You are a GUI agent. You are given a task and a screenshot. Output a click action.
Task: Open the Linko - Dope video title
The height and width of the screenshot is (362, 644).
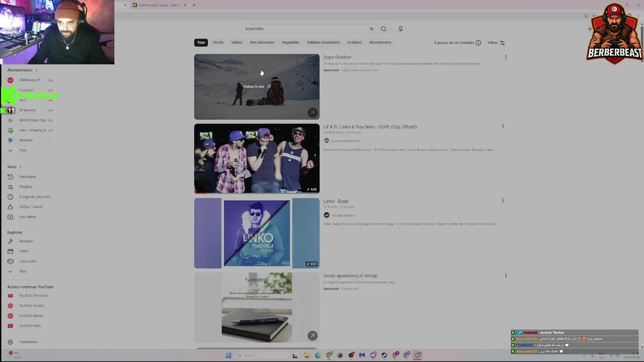[336, 201]
